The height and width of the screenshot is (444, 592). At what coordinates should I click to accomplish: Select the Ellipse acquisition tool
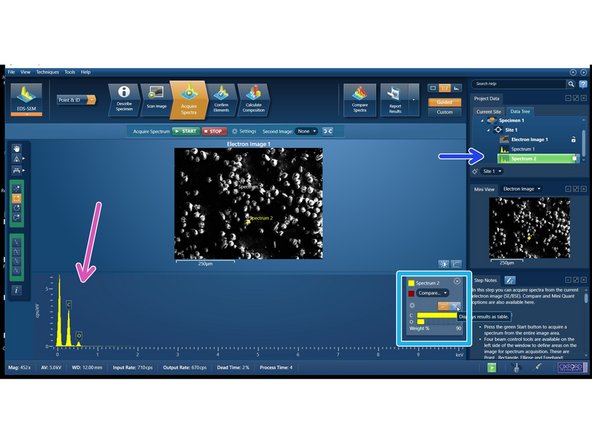tap(17, 208)
